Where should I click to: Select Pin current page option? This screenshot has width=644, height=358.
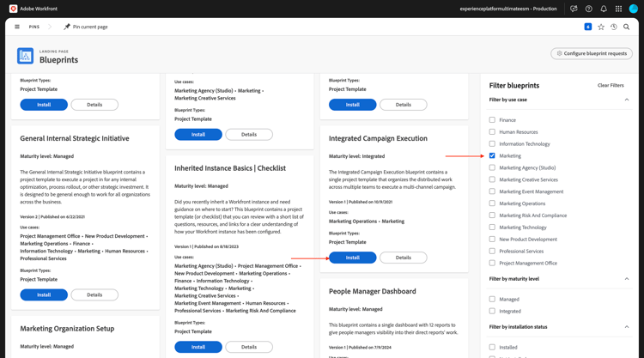(90, 27)
